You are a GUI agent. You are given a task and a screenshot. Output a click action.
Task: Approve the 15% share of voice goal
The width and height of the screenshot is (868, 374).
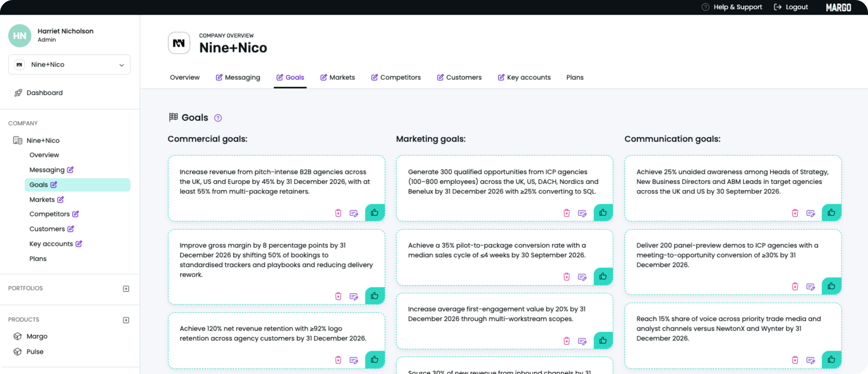pos(831,359)
